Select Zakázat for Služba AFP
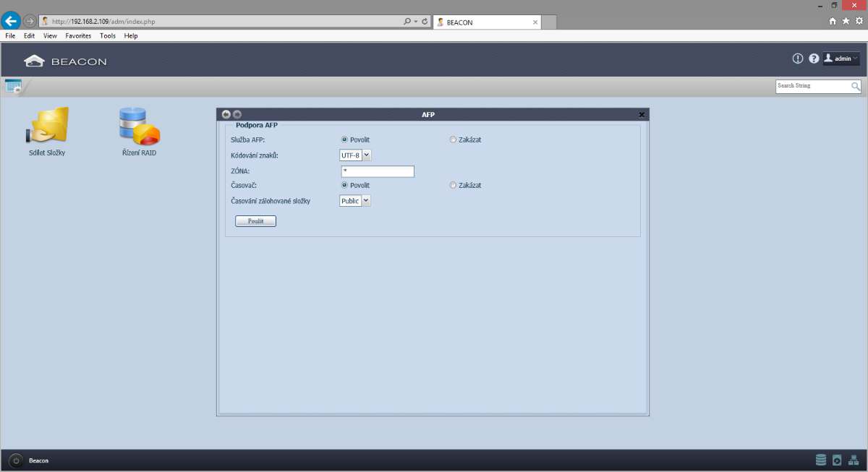The width and height of the screenshot is (868, 472). click(454, 140)
